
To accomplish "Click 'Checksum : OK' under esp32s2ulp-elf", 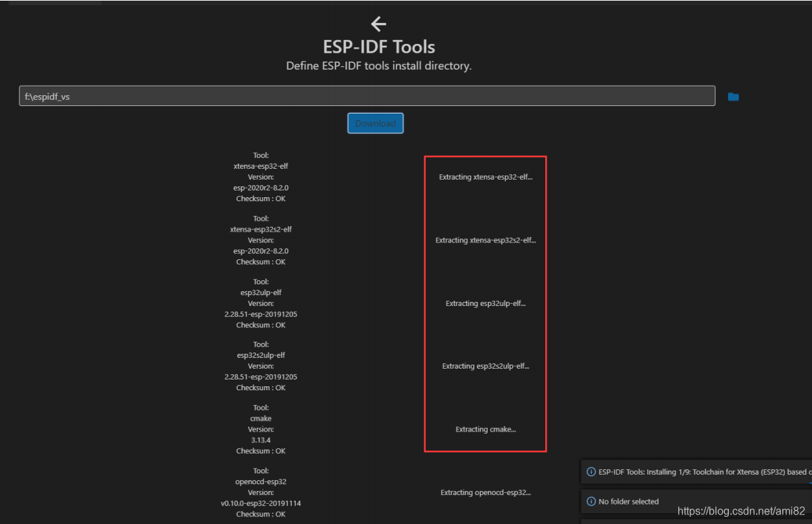I will [261, 388].
